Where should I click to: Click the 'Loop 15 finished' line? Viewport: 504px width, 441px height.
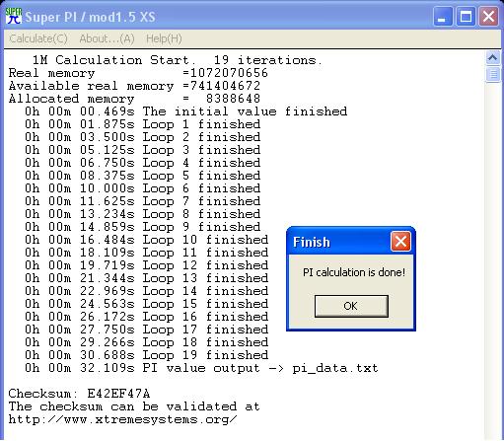(147, 304)
